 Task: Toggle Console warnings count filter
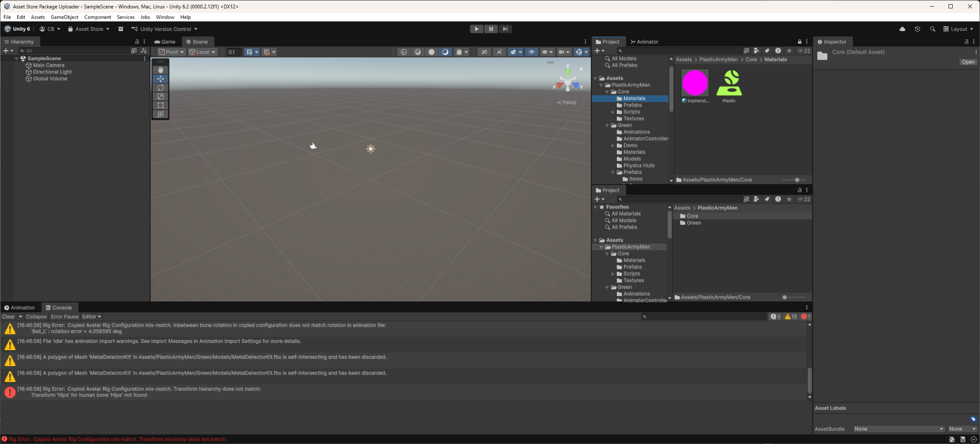click(x=791, y=317)
